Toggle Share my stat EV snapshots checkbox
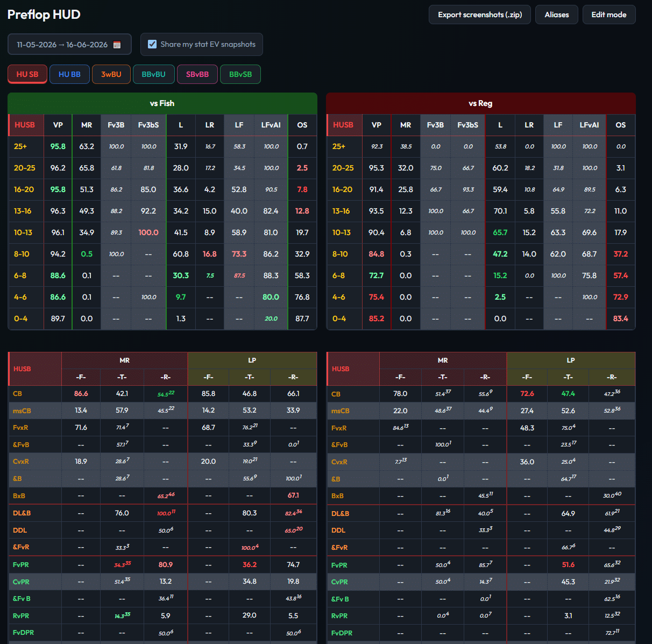The width and height of the screenshot is (652, 644). (152, 44)
